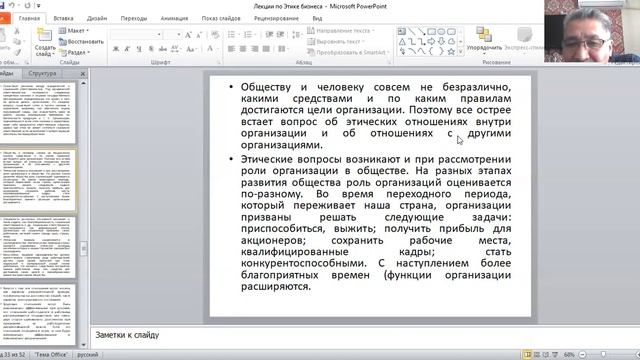Screen dimensions: 640x360
Task: Click the Decrease Font Size icon
Action: coord(199,35)
